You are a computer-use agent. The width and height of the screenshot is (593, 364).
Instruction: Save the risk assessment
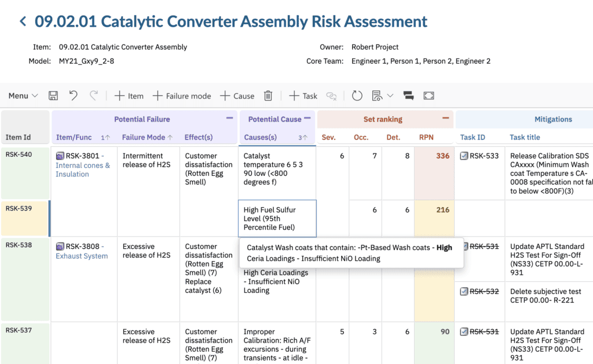pos(53,95)
